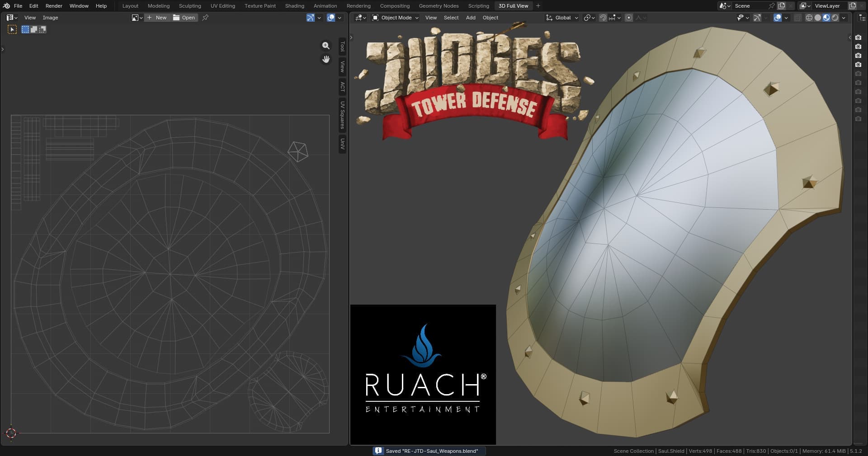This screenshot has height=456, width=868.
Task: Click the magnifier zoom gizmo in the UV editor
Action: tap(326, 46)
